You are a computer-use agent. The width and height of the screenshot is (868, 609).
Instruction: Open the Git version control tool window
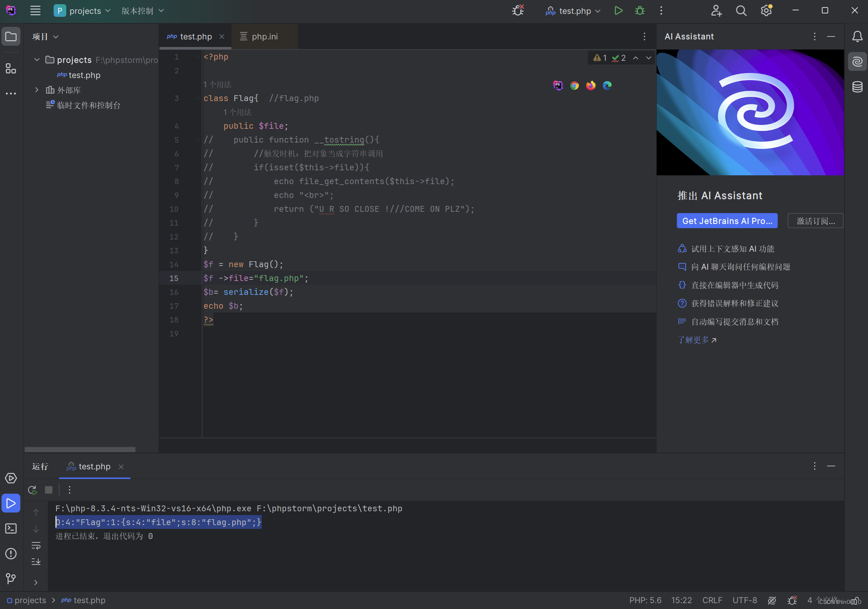click(11, 579)
